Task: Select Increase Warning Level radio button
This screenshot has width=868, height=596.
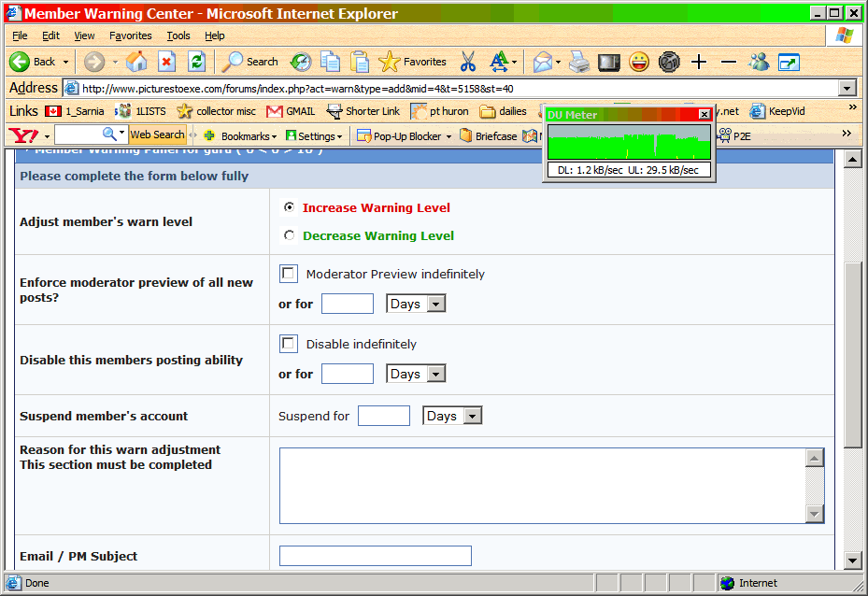Action: coord(289,207)
